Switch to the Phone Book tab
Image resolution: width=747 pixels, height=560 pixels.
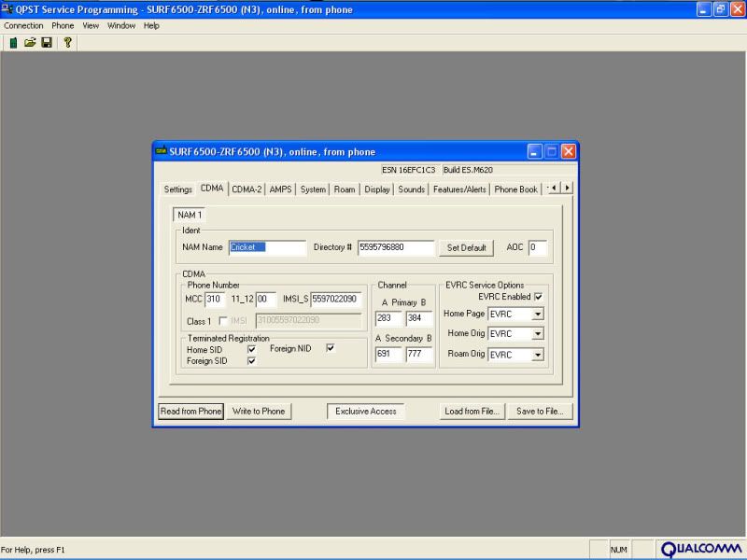(516, 189)
